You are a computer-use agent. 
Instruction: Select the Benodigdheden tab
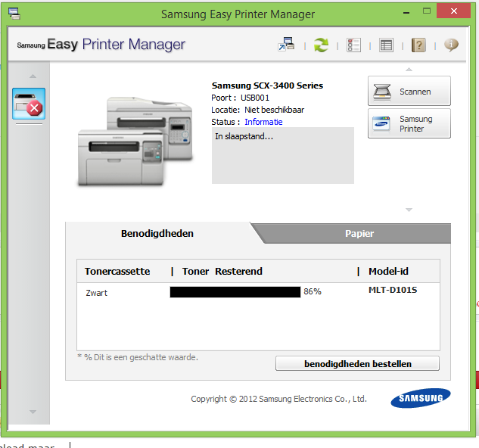pyautogui.click(x=157, y=234)
